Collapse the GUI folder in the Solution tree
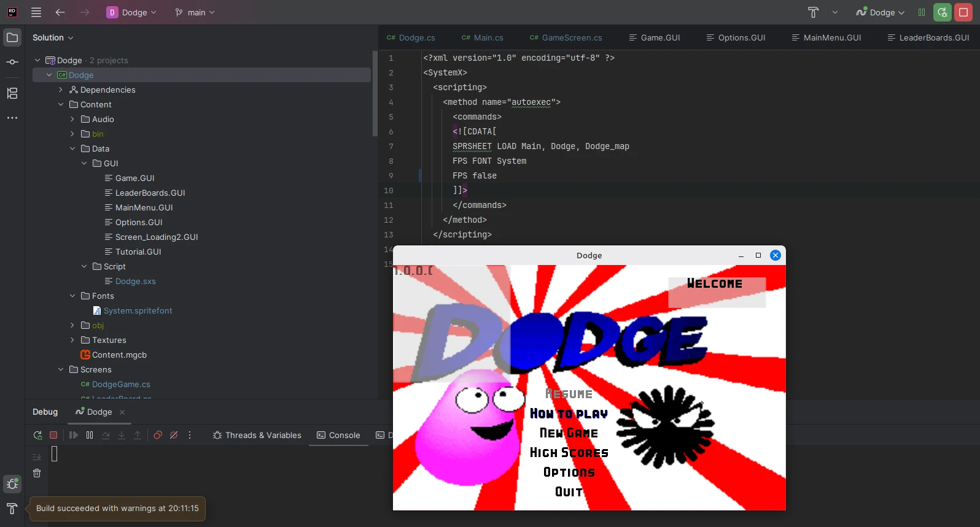 click(84, 163)
